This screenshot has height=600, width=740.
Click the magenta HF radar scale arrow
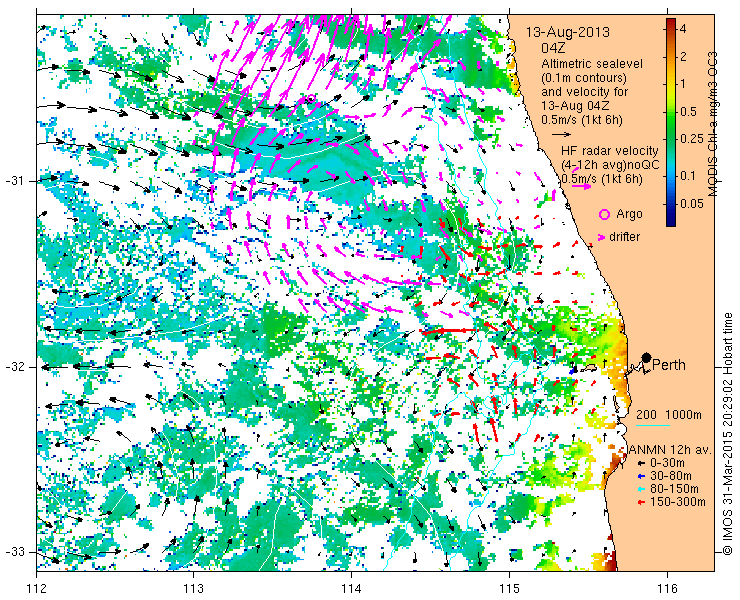581,186
